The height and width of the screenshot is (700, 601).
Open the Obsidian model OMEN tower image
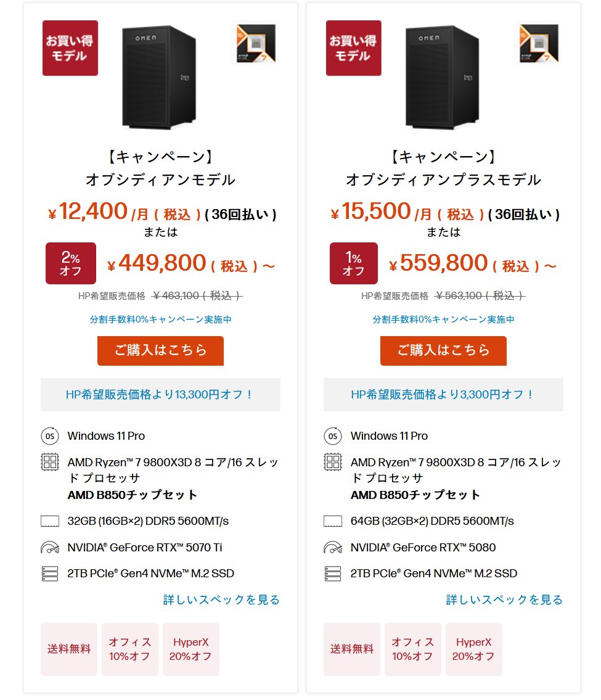coord(159,77)
